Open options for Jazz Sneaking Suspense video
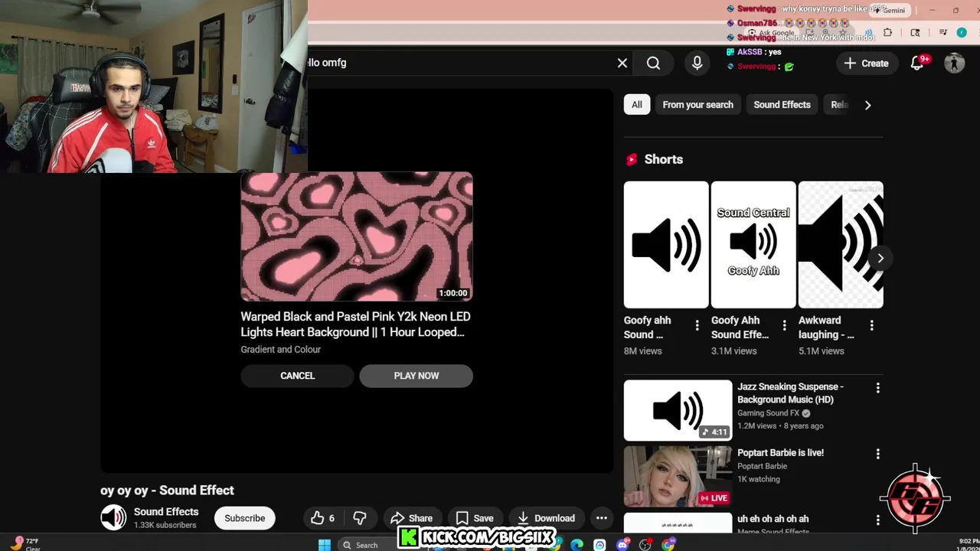Screen dimensions: 980x551 tap(878, 388)
